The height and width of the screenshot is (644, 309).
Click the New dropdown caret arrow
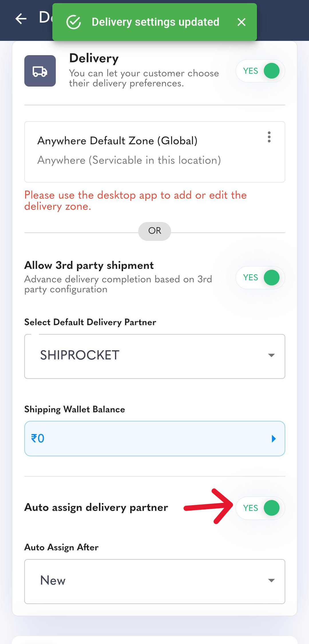pyautogui.click(x=271, y=580)
